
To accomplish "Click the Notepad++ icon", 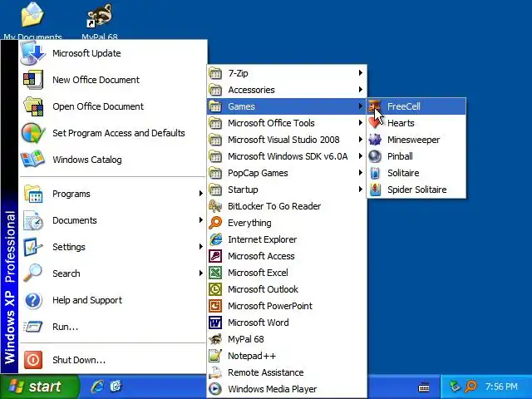I will coord(215,356).
